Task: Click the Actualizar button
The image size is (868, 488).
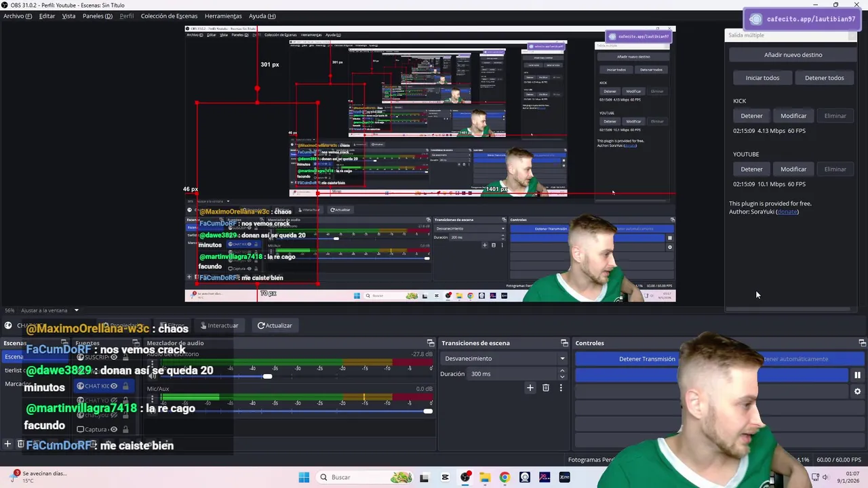Action: pyautogui.click(x=275, y=325)
